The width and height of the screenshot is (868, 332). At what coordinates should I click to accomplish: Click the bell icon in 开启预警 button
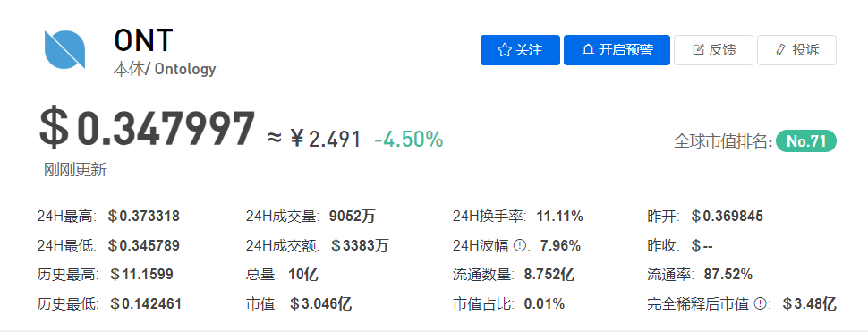[588, 50]
